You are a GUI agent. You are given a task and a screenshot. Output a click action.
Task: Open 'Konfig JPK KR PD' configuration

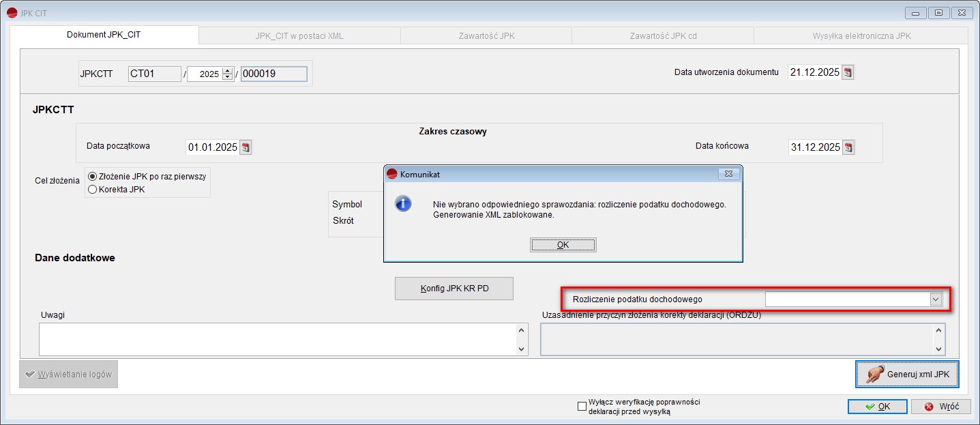(454, 288)
